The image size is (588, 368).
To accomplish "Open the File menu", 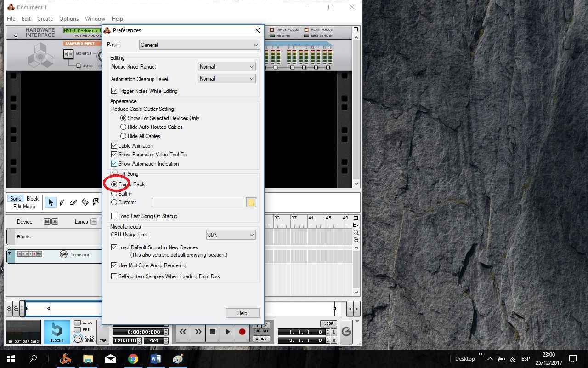I will (11, 19).
